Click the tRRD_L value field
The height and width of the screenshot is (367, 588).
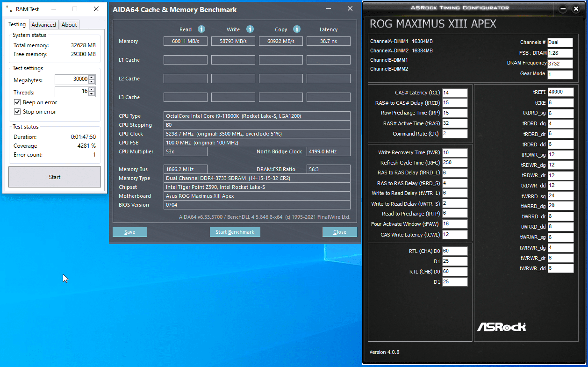click(455, 173)
